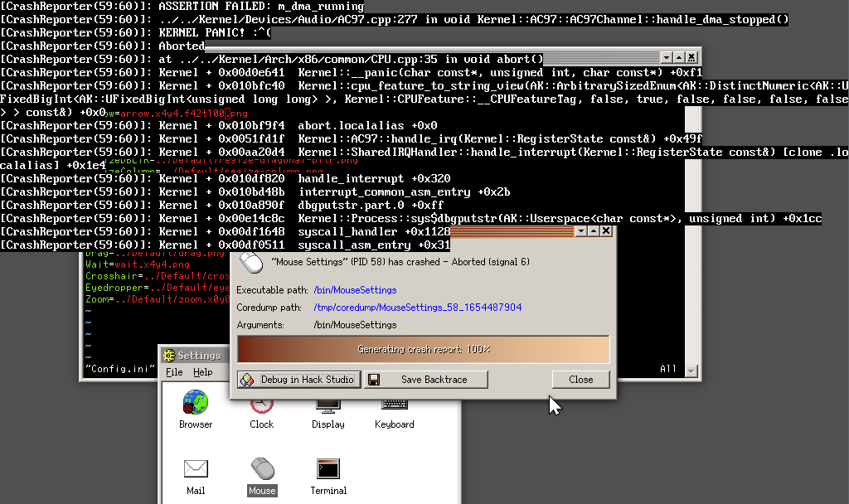
Task: Open the Help menu in Settings
Action: (202, 372)
